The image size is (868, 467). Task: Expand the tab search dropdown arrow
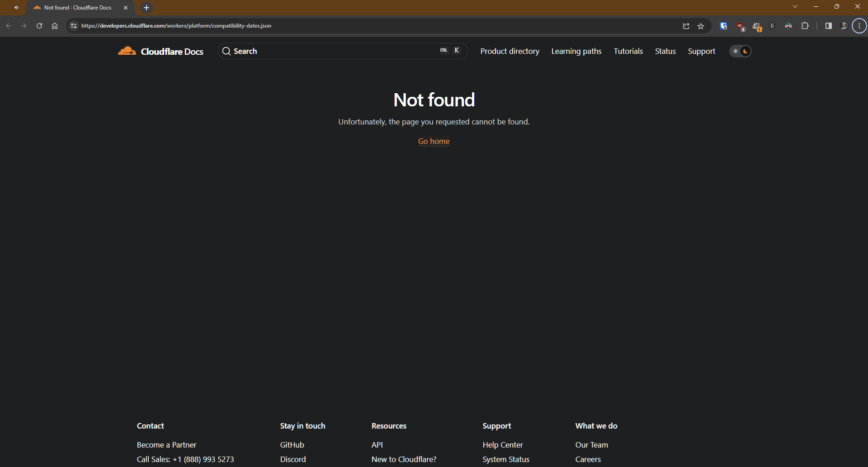[x=795, y=6]
